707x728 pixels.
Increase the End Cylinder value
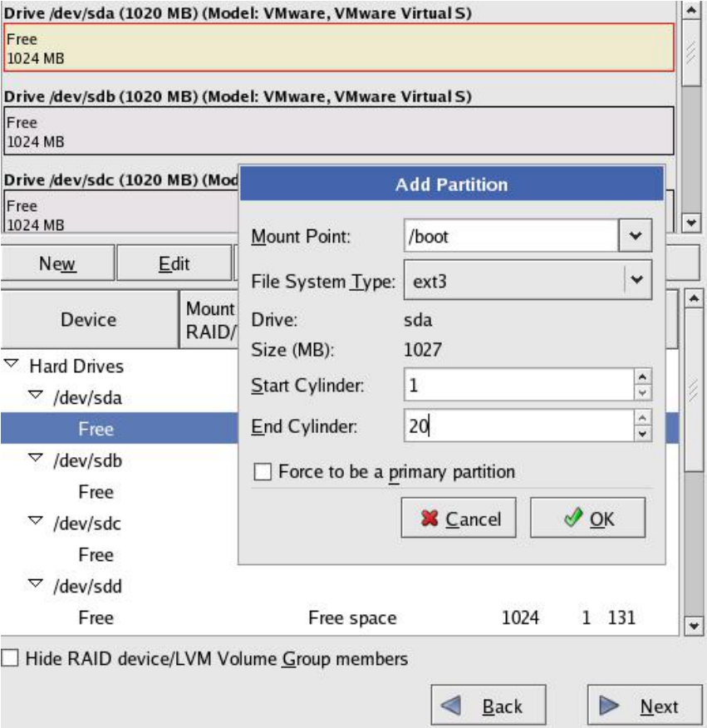642,418
